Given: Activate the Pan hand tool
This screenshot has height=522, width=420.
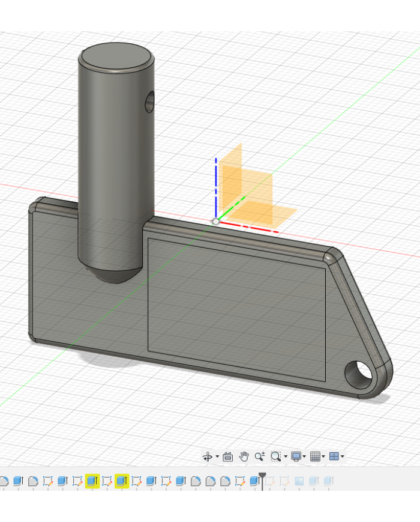Looking at the screenshot, I should tap(244, 457).
